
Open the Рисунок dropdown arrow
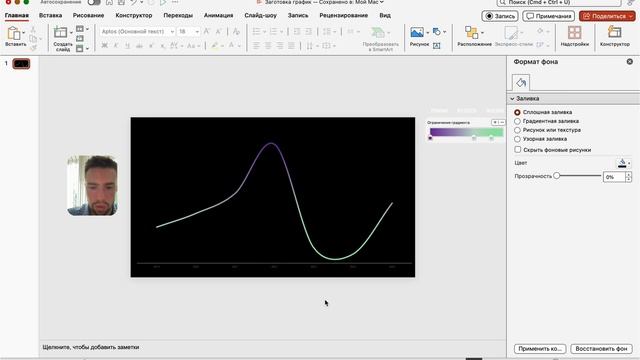point(427,32)
